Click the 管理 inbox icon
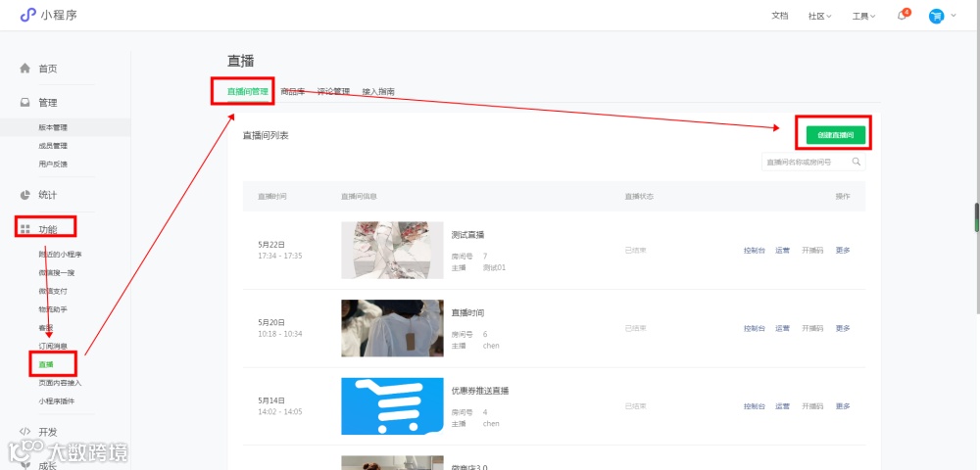This screenshot has width=980, height=470. coord(25,103)
